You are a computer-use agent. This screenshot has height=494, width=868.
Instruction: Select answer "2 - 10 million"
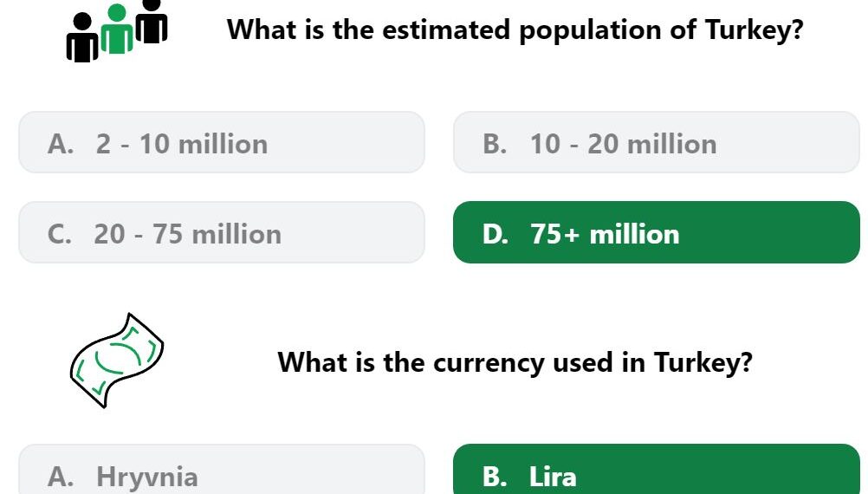[222, 142]
